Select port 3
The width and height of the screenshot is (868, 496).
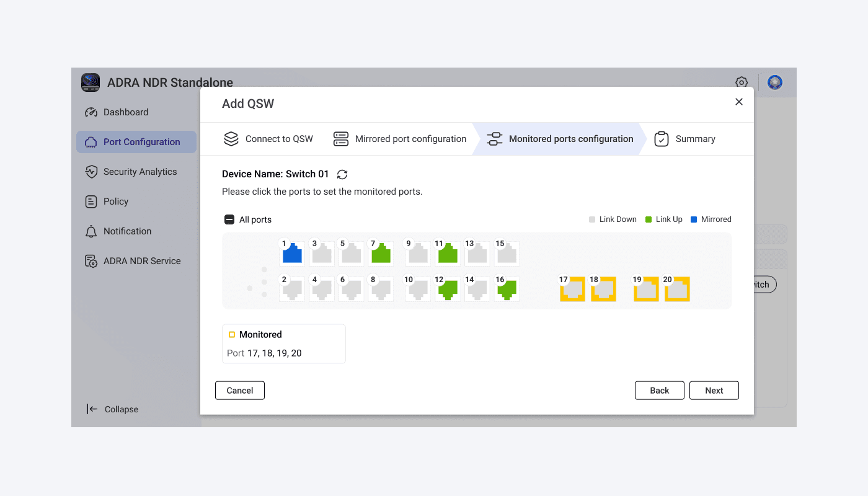pos(322,254)
